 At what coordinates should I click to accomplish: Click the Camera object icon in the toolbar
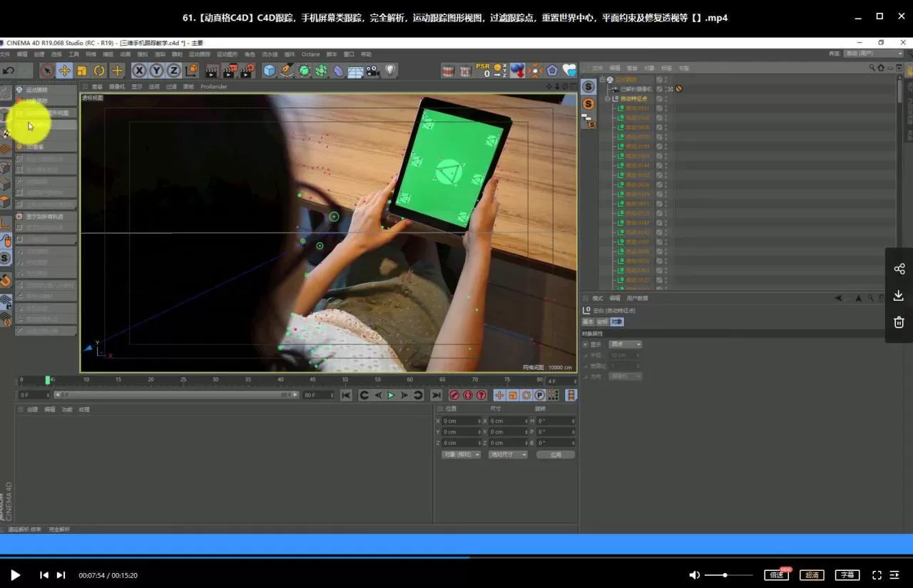click(x=372, y=70)
